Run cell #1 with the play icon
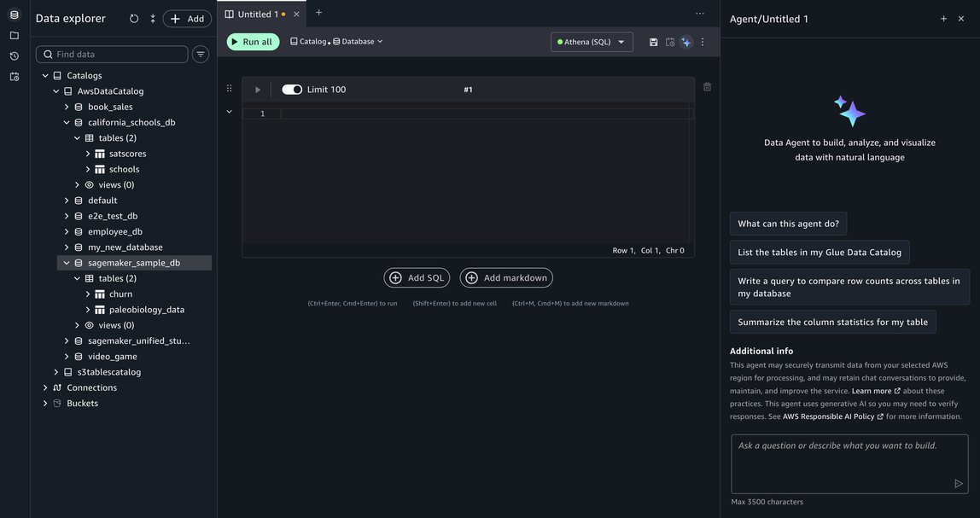The width and height of the screenshot is (980, 518). pos(258,90)
